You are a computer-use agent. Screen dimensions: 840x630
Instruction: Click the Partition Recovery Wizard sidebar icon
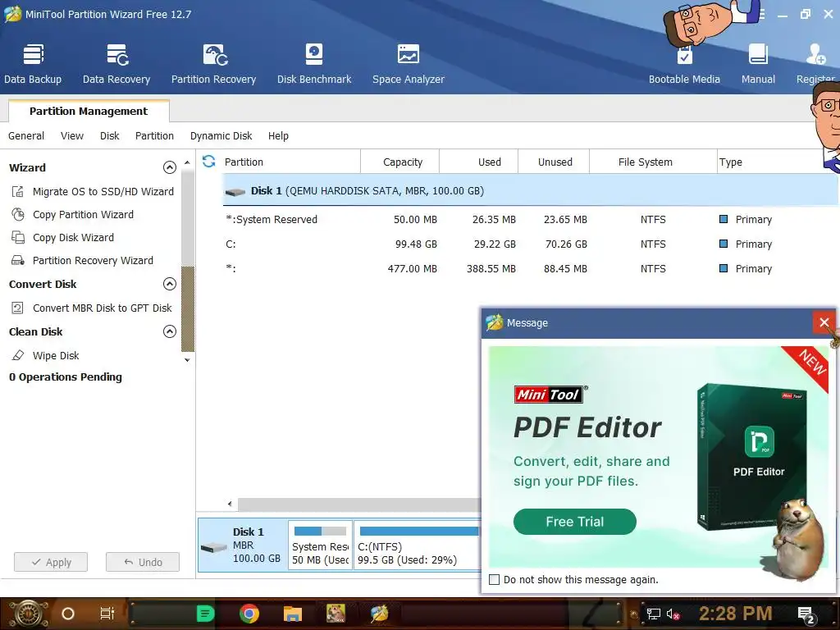(x=18, y=260)
